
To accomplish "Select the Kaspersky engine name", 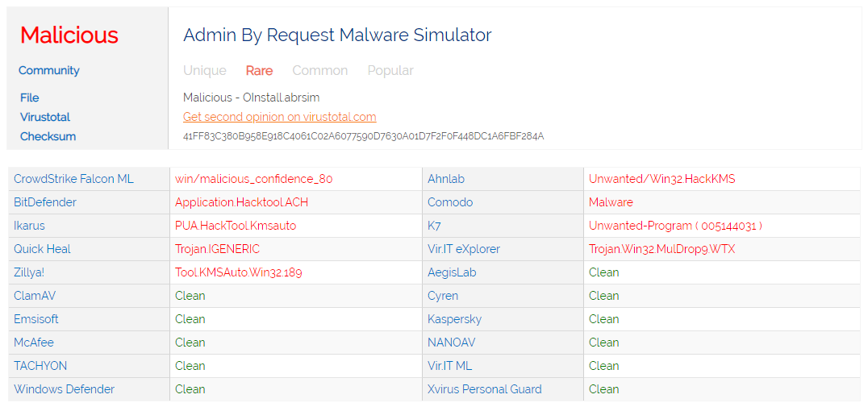I will tap(454, 319).
